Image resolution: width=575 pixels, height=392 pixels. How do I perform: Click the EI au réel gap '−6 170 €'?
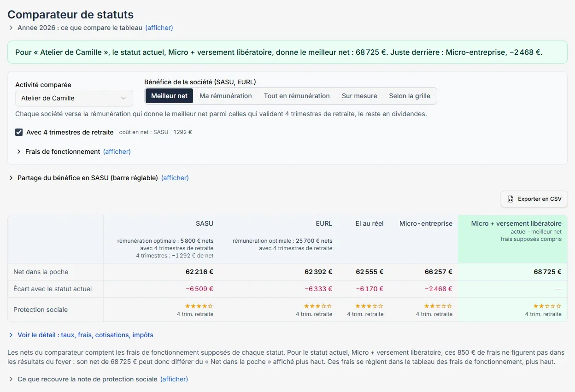(370, 289)
